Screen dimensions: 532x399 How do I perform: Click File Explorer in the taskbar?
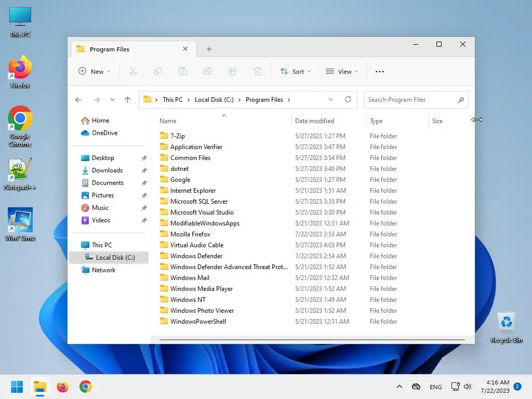(40, 387)
